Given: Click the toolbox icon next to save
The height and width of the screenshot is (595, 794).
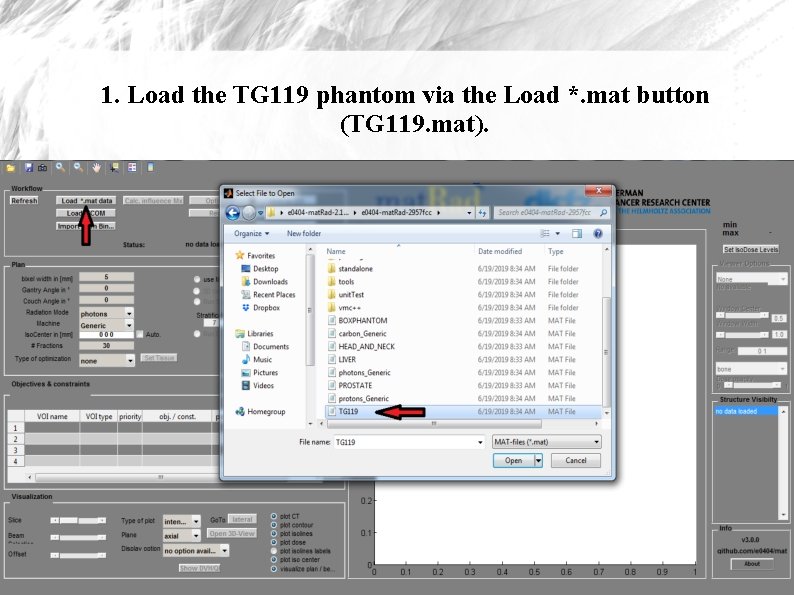Looking at the screenshot, I should [x=43, y=168].
